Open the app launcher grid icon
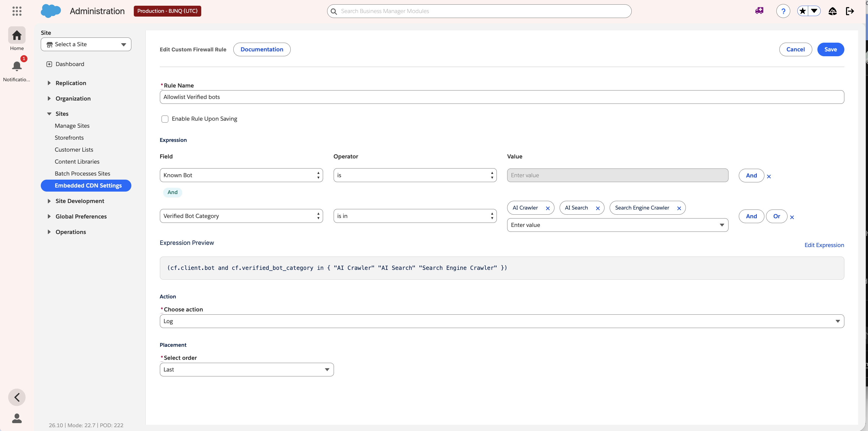The height and width of the screenshot is (431, 868). click(x=17, y=11)
